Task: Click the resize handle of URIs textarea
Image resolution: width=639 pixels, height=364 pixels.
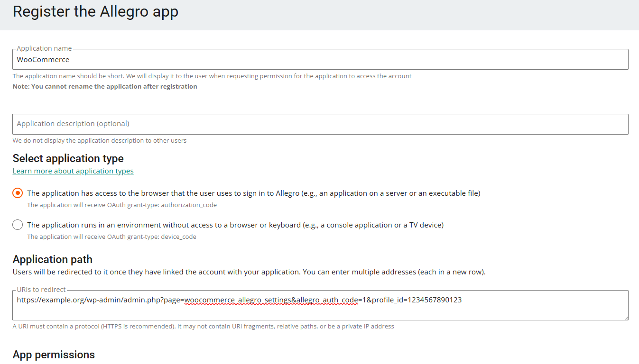Action: (x=625, y=318)
